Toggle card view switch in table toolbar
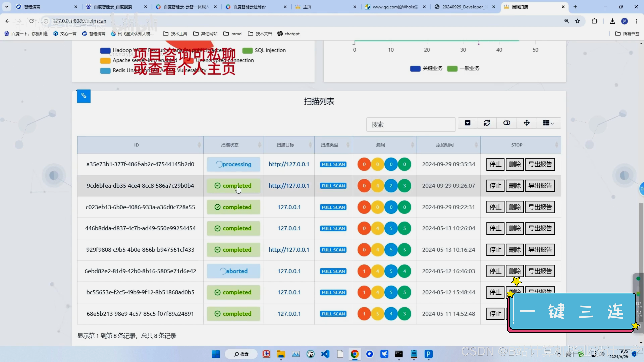 pyautogui.click(x=506, y=123)
